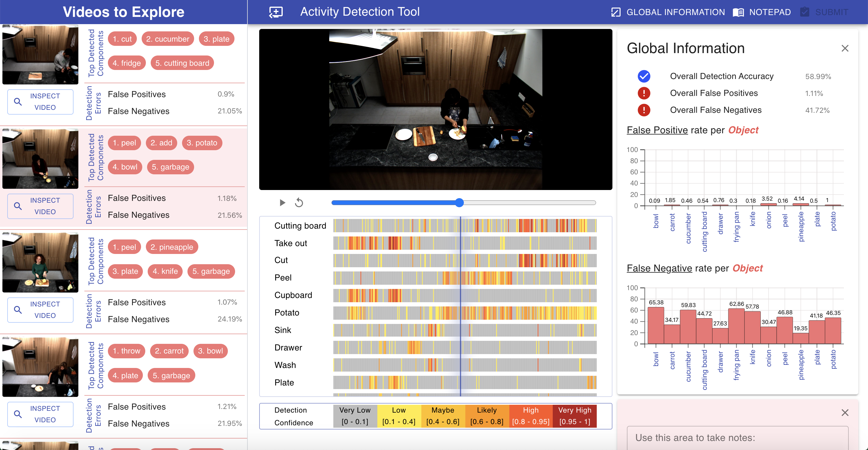The image size is (868, 450).
Task: Click the '1. throw' component chip
Action: [x=126, y=351]
